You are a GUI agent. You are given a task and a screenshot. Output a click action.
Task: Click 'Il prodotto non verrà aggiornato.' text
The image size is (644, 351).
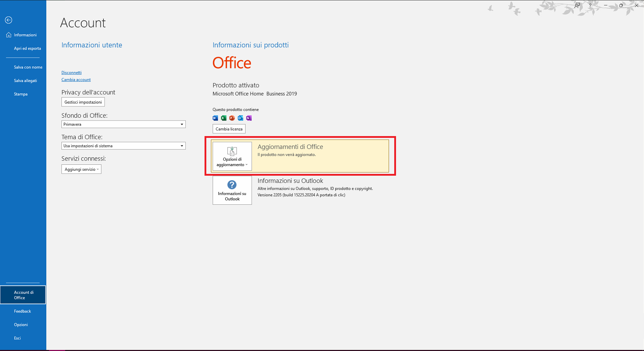pyautogui.click(x=286, y=155)
